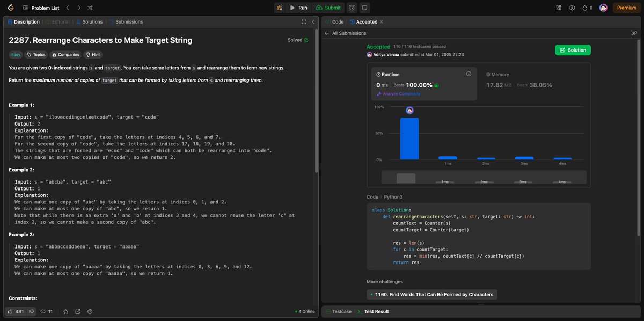The width and height of the screenshot is (644, 321).
Task: Switch to the Code tab
Action: click(334, 22)
